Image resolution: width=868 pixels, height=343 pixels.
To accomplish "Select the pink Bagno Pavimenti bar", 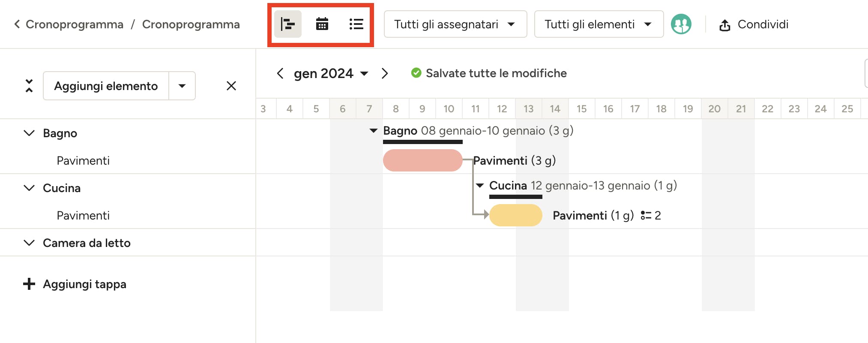I will [422, 160].
